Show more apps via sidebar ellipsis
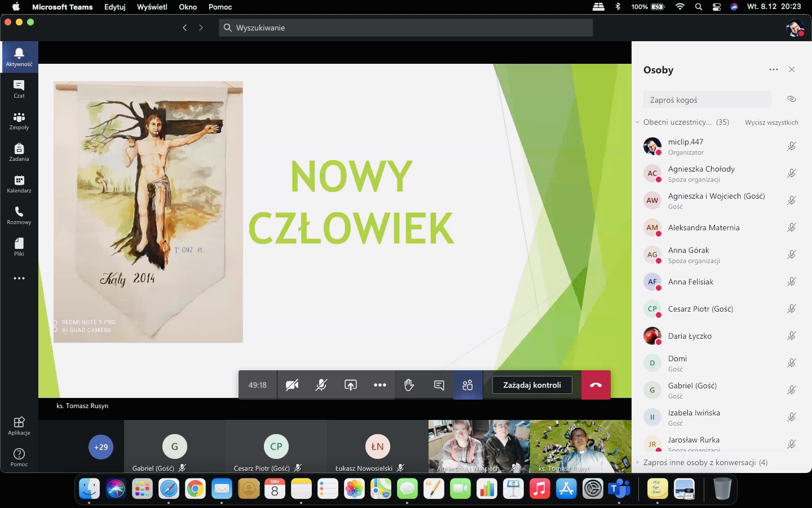Screen dimensions: 812x508 pyautogui.click(x=19, y=278)
